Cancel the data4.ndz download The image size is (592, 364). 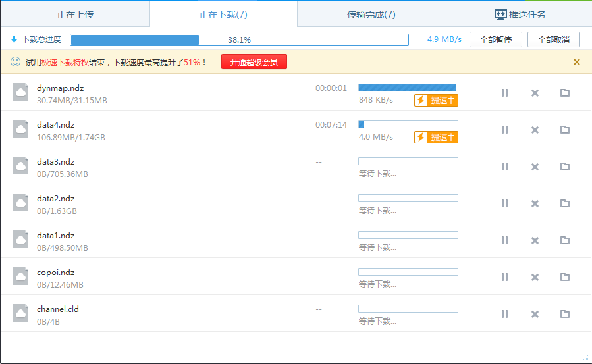tap(535, 130)
